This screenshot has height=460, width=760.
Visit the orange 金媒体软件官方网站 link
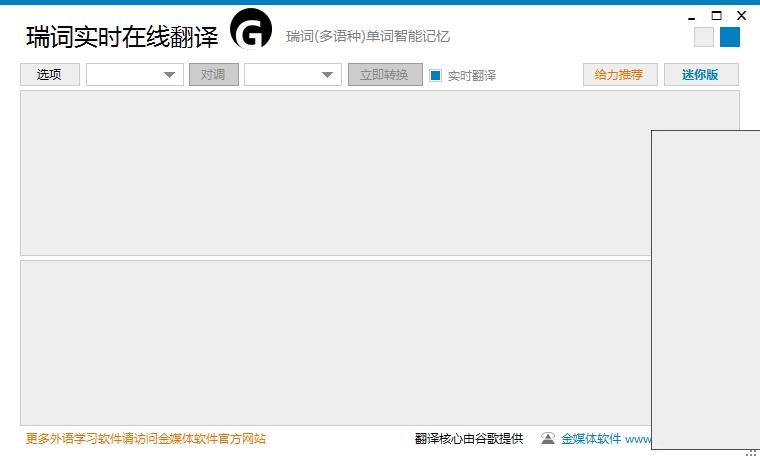pyautogui.click(x=146, y=438)
